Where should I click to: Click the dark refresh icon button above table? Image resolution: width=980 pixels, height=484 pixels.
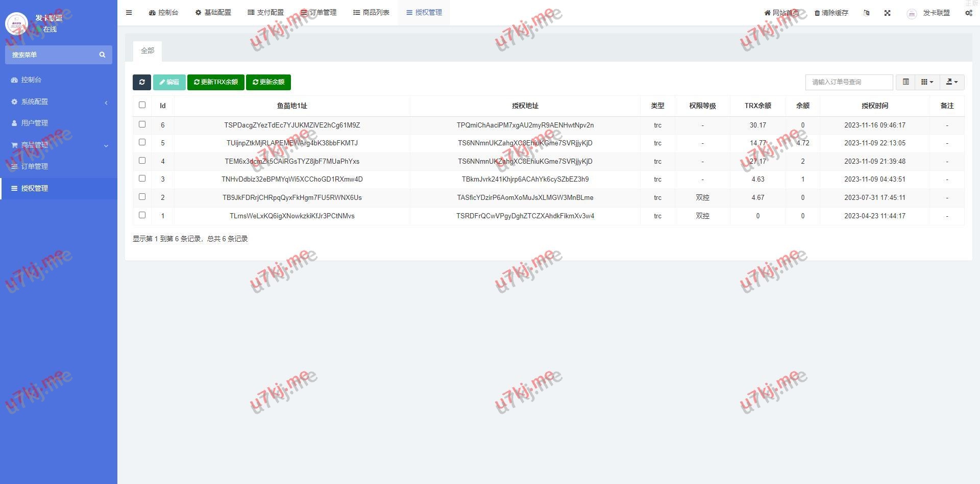click(x=142, y=82)
